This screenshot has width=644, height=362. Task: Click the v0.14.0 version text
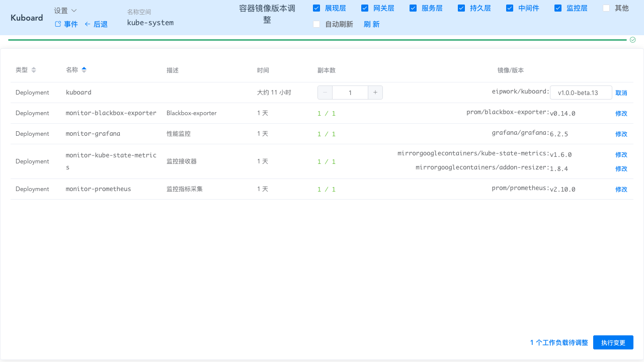562,114
